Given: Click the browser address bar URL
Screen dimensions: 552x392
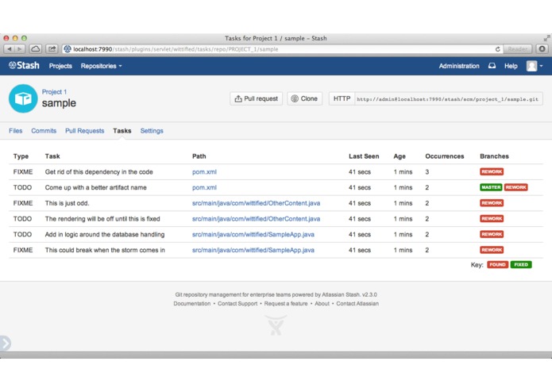Looking at the screenshot, I should coord(176,49).
